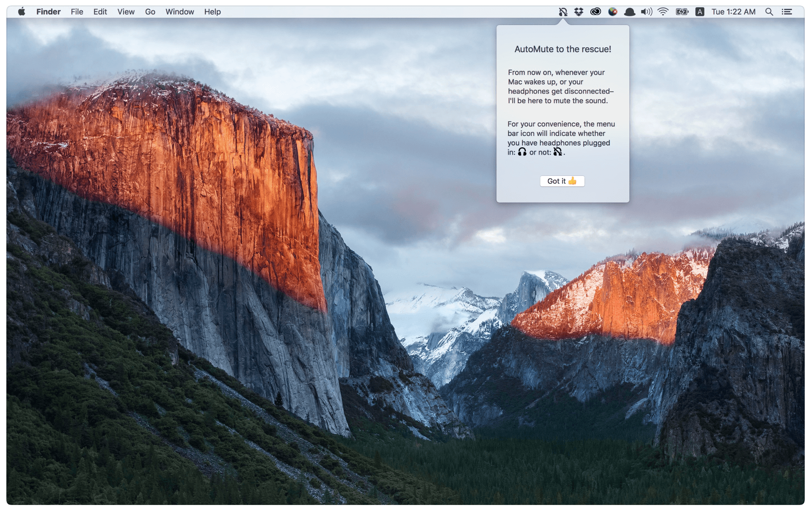This screenshot has width=812, height=510.
Task: Open the Edit menu
Action: pyautogui.click(x=100, y=12)
